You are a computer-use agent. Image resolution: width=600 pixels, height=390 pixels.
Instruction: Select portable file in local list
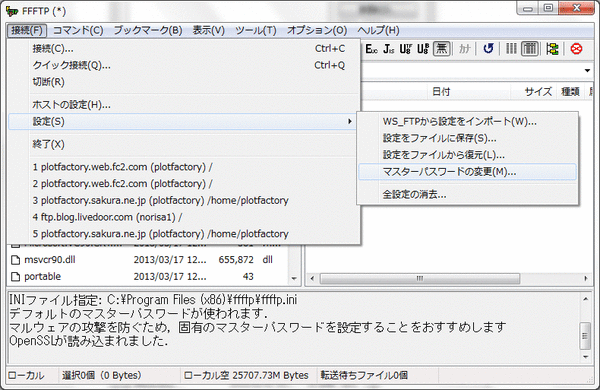click(x=42, y=276)
